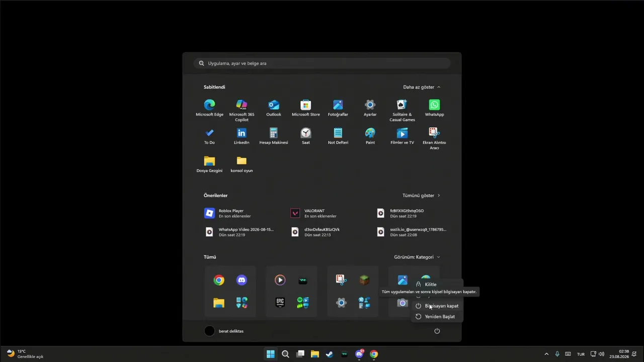This screenshot has height=362, width=644.
Task: Open Discord in Tümü category
Action: [x=242, y=280]
